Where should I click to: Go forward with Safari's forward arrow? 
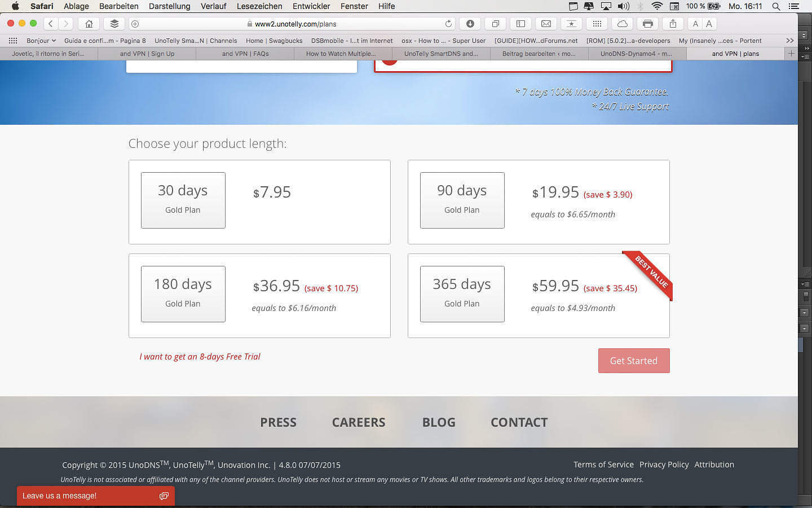tap(66, 24)
